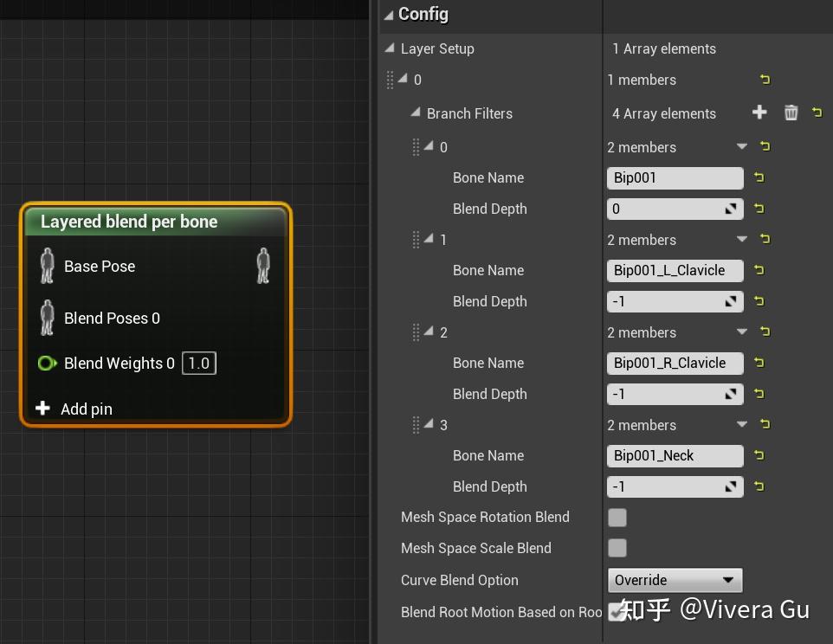This screenshot has width=833, height=644.
Task: Click the plus icon to add a Branch Filter
Action: point(759,113)
